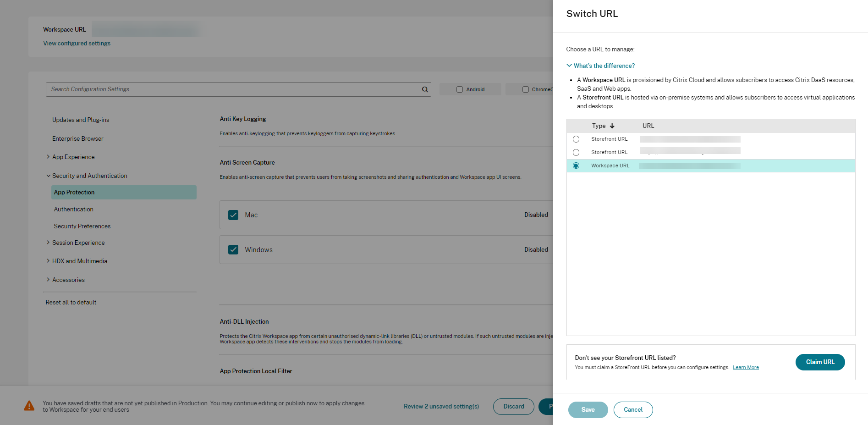This screenshot has width=868, height=425.
Task: Click the Type column sort arrow
Action: [612, 126]
